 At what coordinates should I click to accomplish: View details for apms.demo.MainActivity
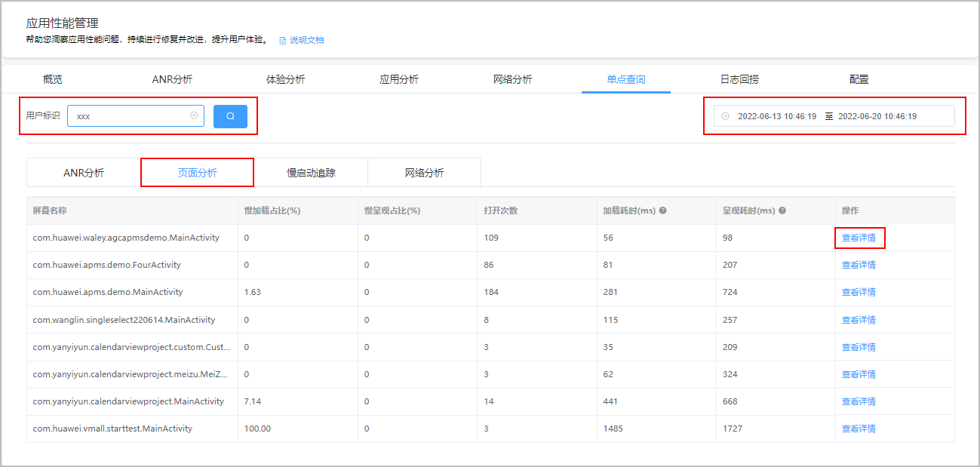[x=859, y=292]
